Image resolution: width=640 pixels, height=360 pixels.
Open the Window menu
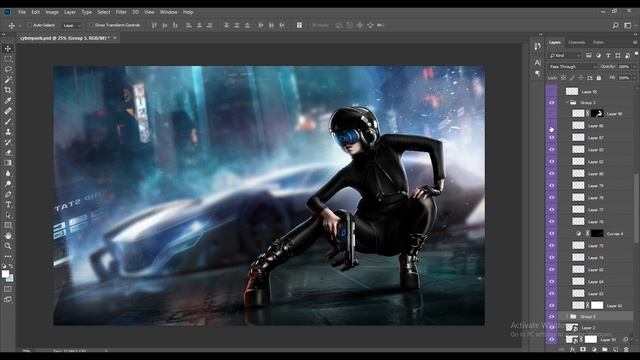(x=169, y=12)
